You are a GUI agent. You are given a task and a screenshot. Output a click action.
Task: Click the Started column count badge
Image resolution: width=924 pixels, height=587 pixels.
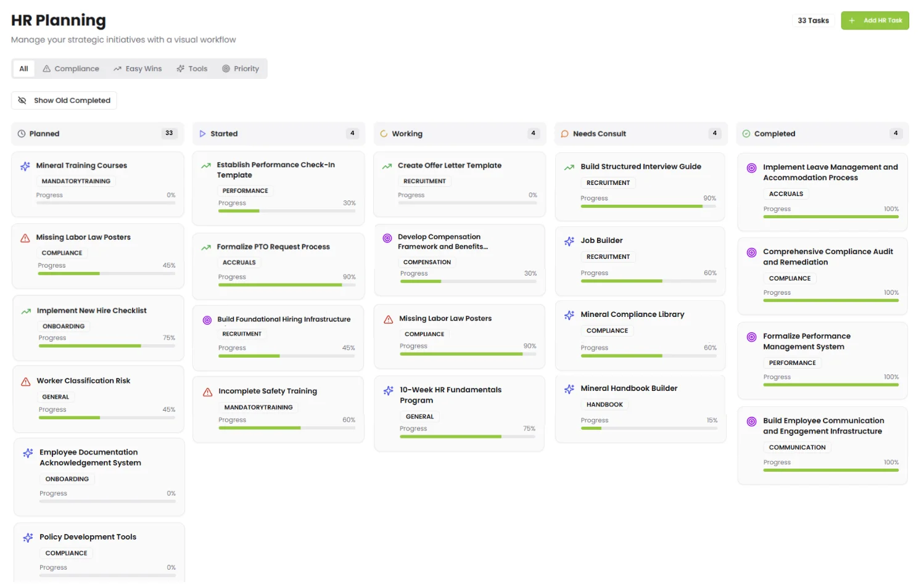[x=352, y=133]
